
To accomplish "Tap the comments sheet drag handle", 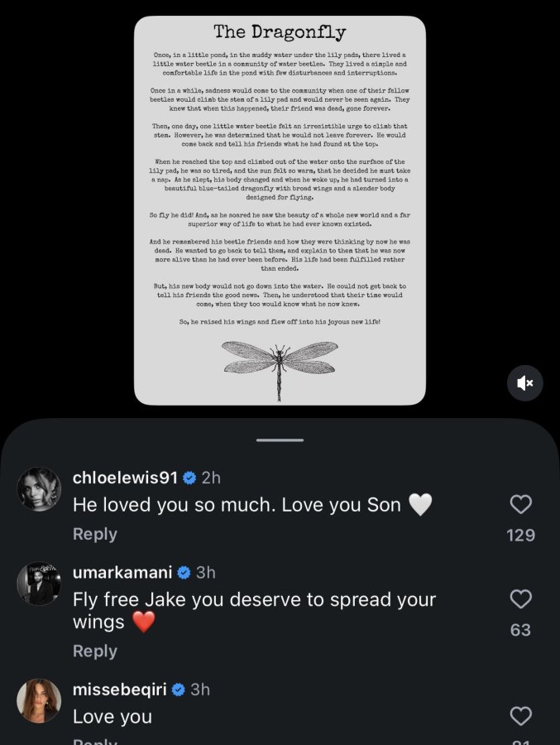I will 280,440.
